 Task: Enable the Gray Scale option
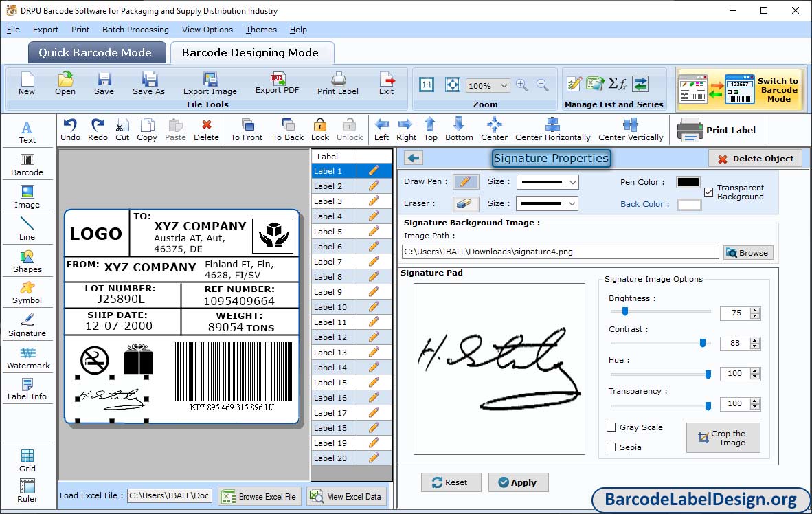point(611,427)
